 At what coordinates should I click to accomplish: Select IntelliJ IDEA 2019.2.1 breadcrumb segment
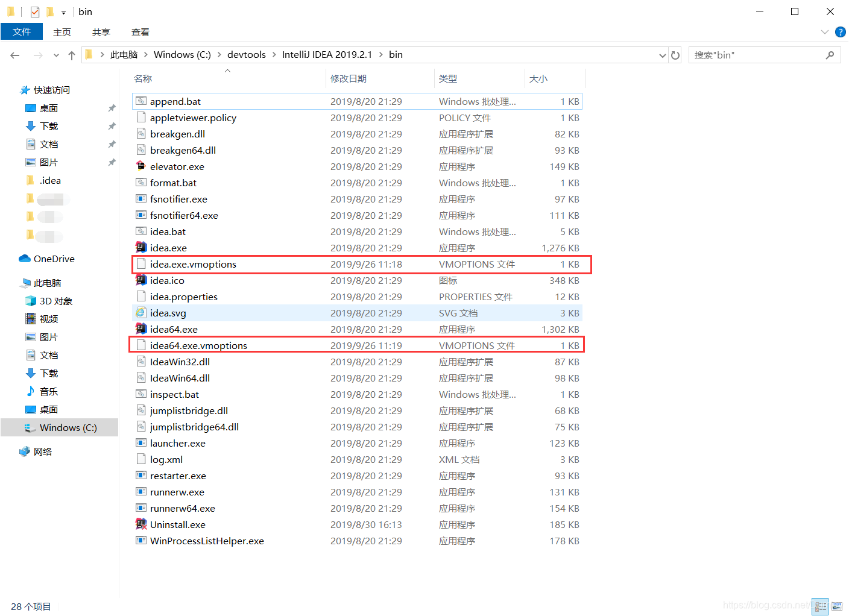point(327,55)
